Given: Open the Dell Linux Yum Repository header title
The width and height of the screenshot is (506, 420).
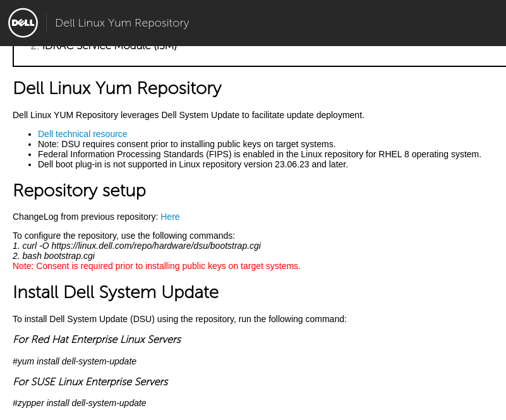Looking at the screenshot, I should [x=122, y=23].
